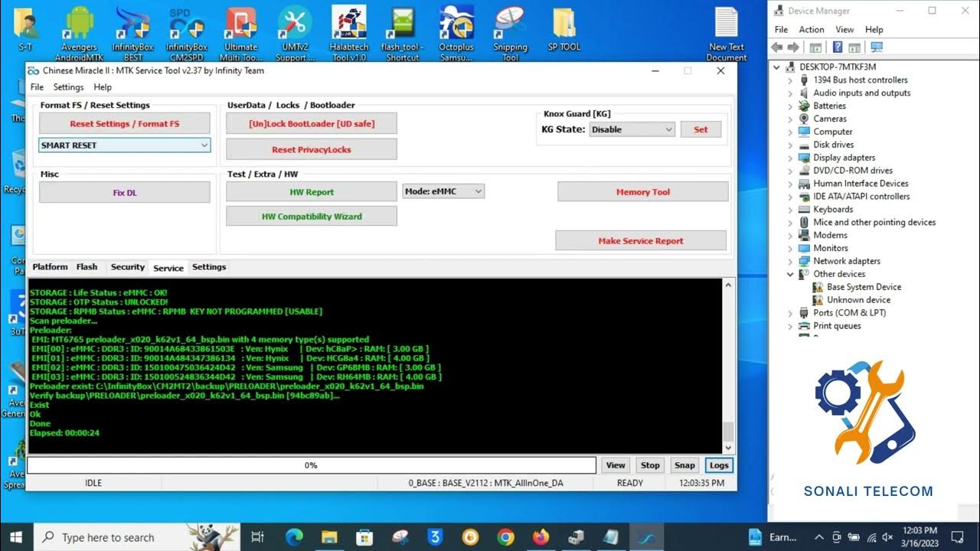This screenshot has height=551, width=980.
Task: Open the S-T folder on desktop
Action: pos(25,29)
